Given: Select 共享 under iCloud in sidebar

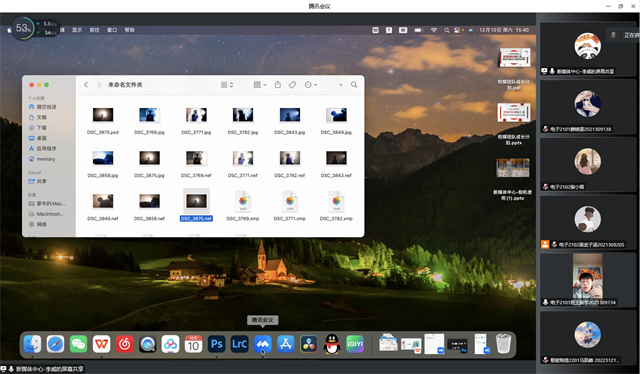Looking at the screenshot, I should [41, 181].
